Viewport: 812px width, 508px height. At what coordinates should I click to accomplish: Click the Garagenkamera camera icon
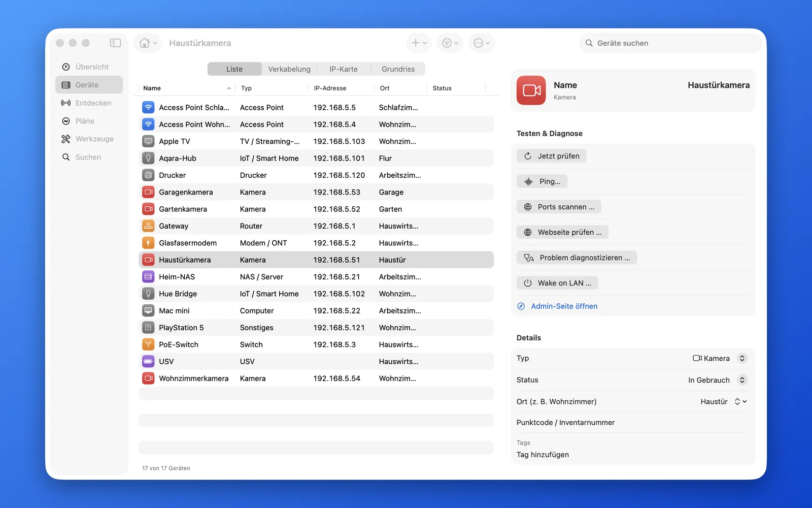(x=148, y=192)
